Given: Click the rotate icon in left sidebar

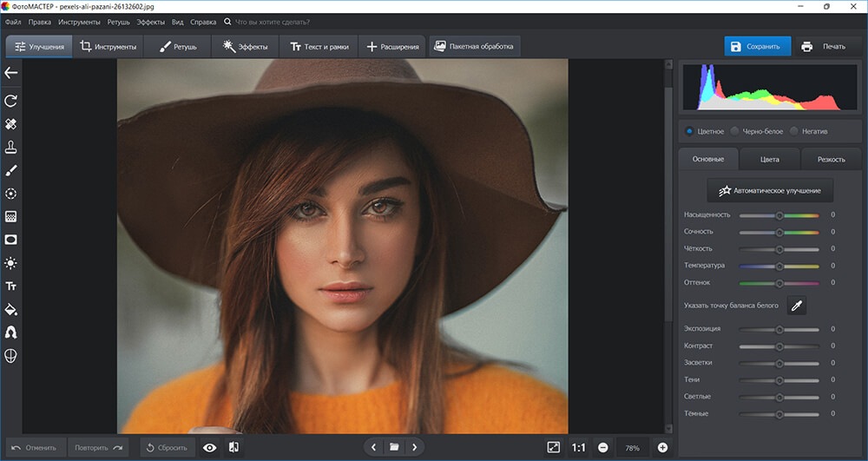Looking at the screenshot, I should pyautogui.click(x=10, y=101).
